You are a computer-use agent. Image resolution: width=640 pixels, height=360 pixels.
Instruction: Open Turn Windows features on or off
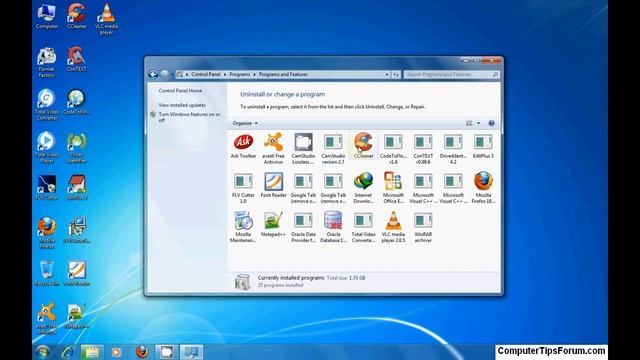pyautogui.click(x=189, y=117)
